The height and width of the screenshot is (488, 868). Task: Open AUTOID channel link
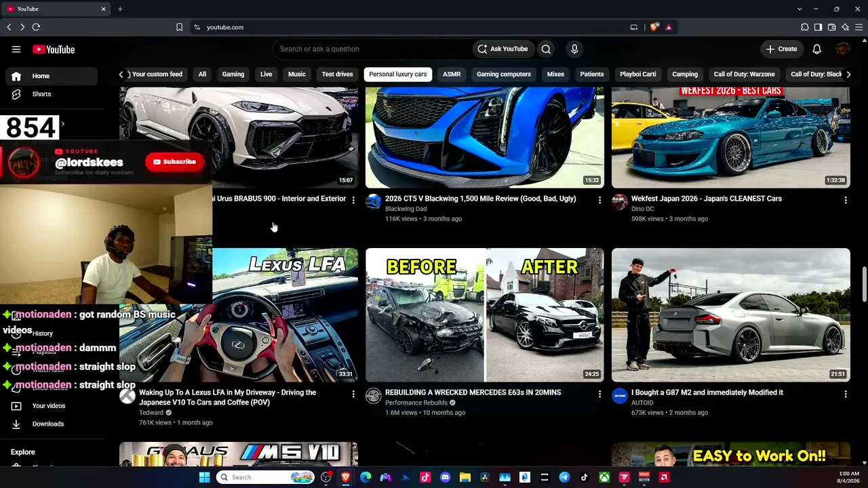[642, 403]
